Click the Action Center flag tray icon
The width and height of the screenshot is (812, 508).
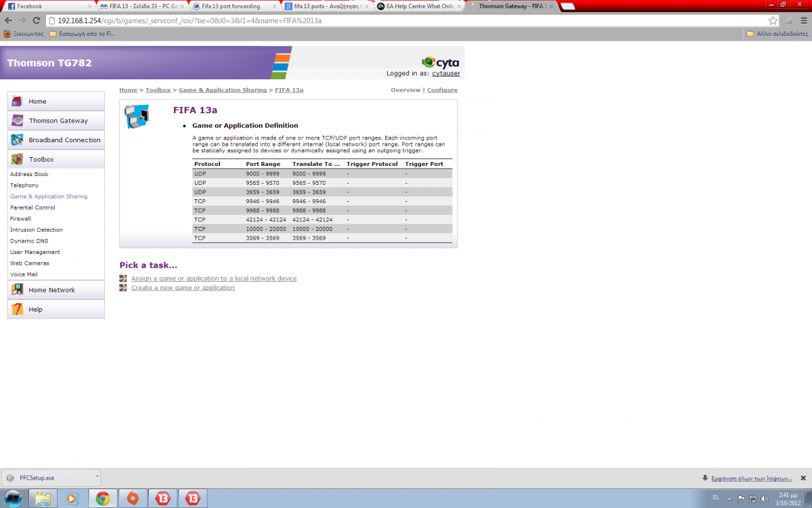(742, 498)
